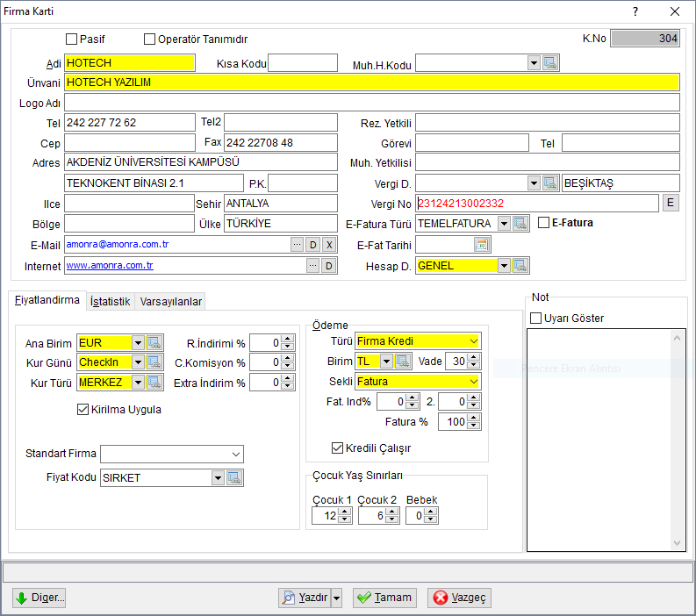Open the Ödeme Türü Firma Kredi dropdown
This screenshot has height=616, width=696.
[x=474, y=340]
